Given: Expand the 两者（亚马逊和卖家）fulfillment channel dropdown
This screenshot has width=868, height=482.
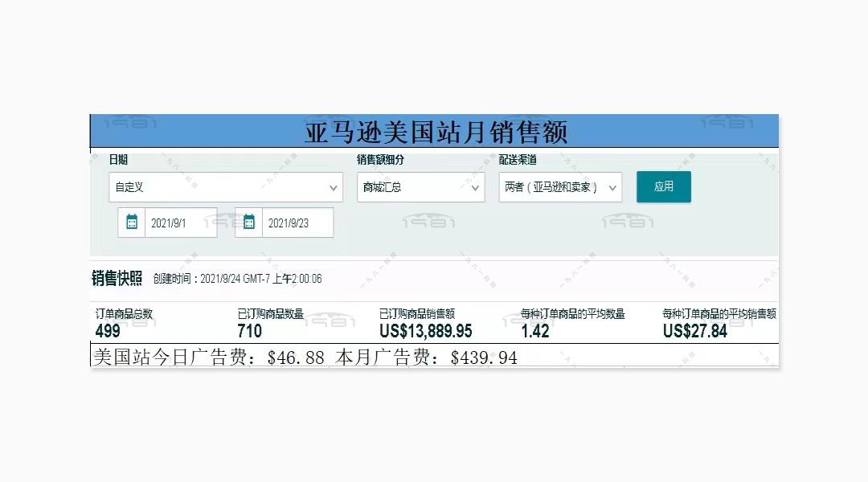Looking at the screenshot, I should [x=560, y=187].
